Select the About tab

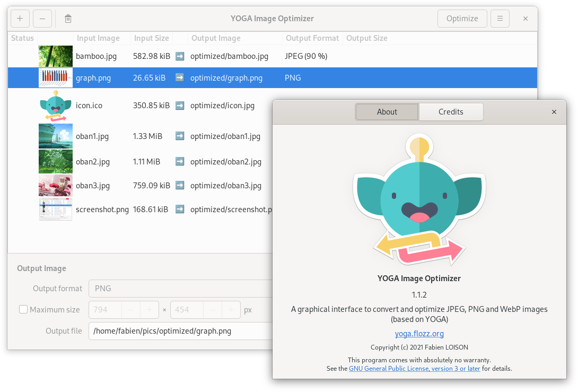pyautogui.click(x=387, y=112)
